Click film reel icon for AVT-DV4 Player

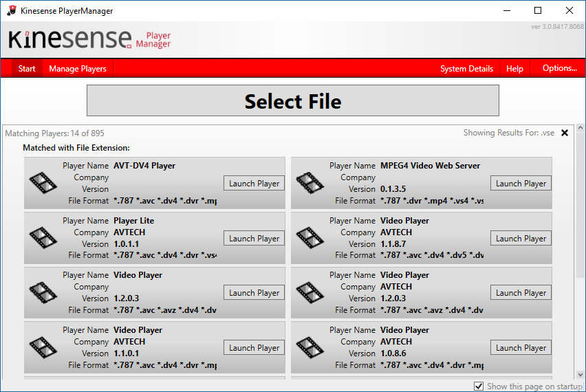pos(43,183)
